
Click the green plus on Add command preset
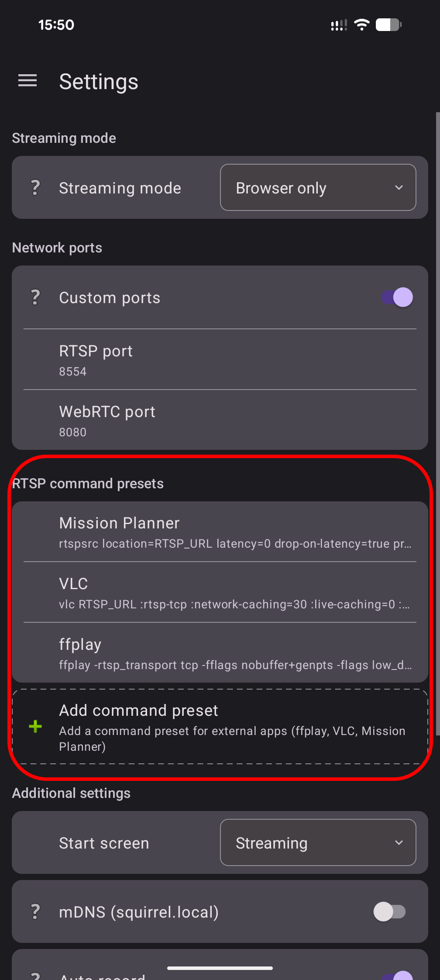point(34,727)
